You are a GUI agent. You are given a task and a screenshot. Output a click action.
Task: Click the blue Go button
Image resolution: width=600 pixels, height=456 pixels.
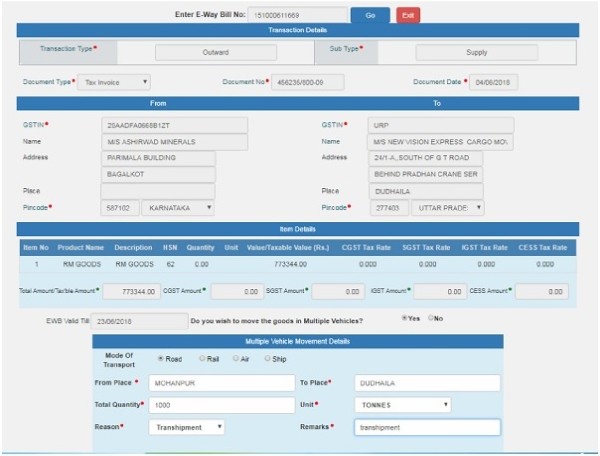tap(369, 16)
